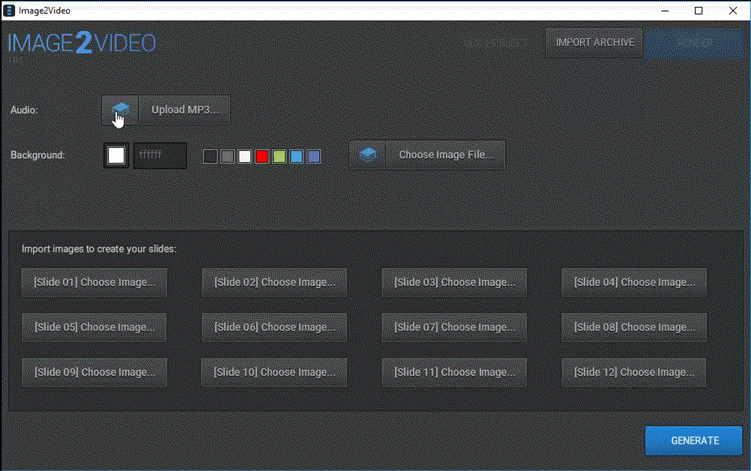Close the Image2Video window

pyautogui.click(x=733, y=11)
